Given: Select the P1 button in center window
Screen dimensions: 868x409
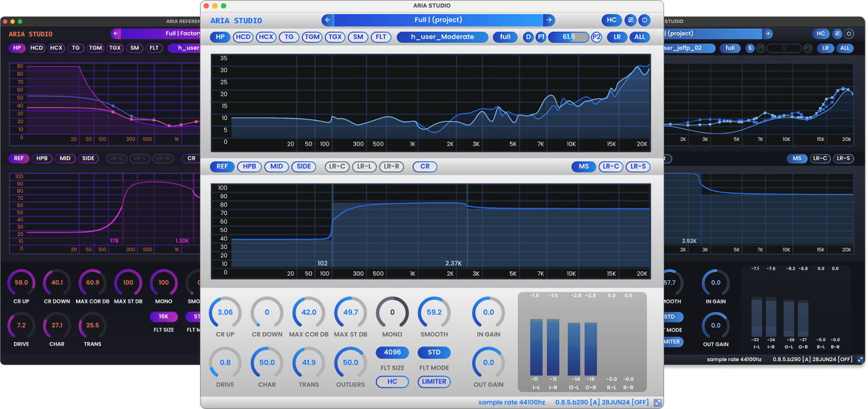Looking at the screenshot, I should (541, 37).
